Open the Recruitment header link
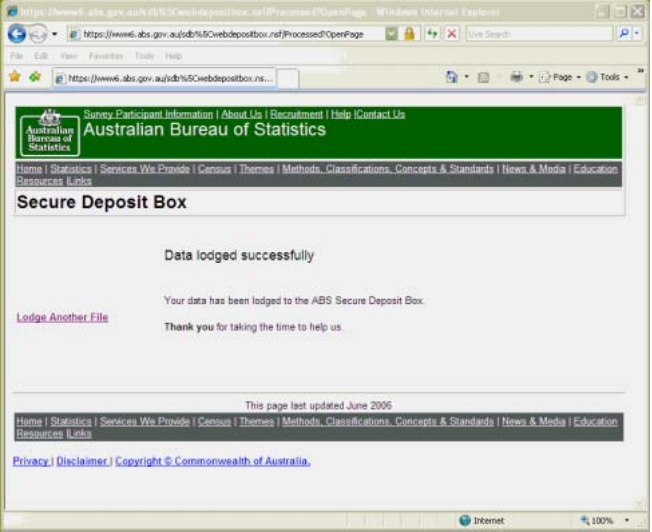This screenshot has width=652, height=532. point(296,114)
